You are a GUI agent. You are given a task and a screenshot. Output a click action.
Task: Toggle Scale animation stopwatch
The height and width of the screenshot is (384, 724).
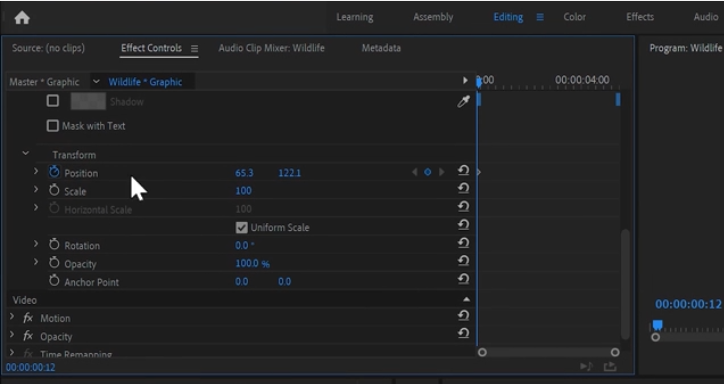[54, 190]
